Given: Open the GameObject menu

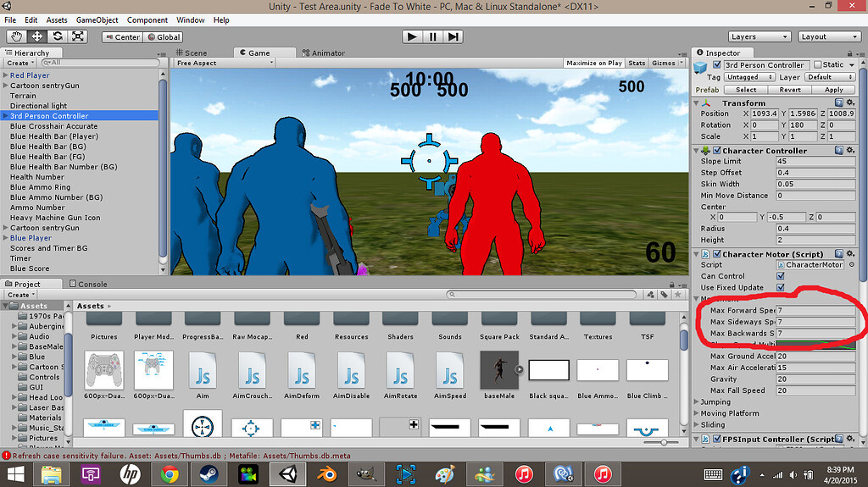Looking at the screenshot, I should point(97,19).
